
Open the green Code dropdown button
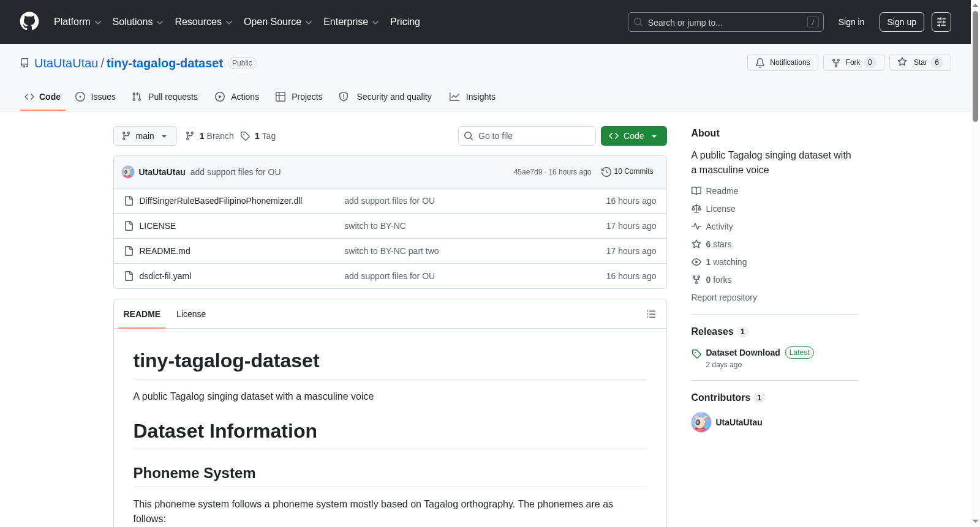point(634,136)
